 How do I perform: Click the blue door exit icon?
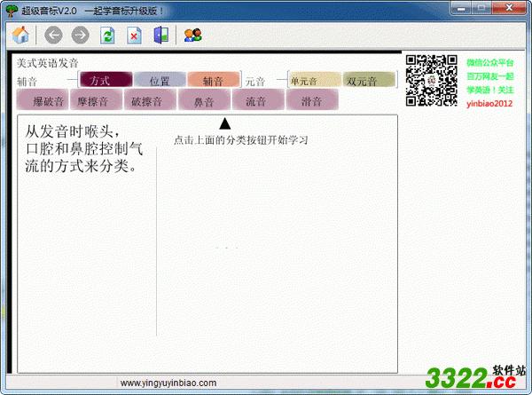(161, 35)
